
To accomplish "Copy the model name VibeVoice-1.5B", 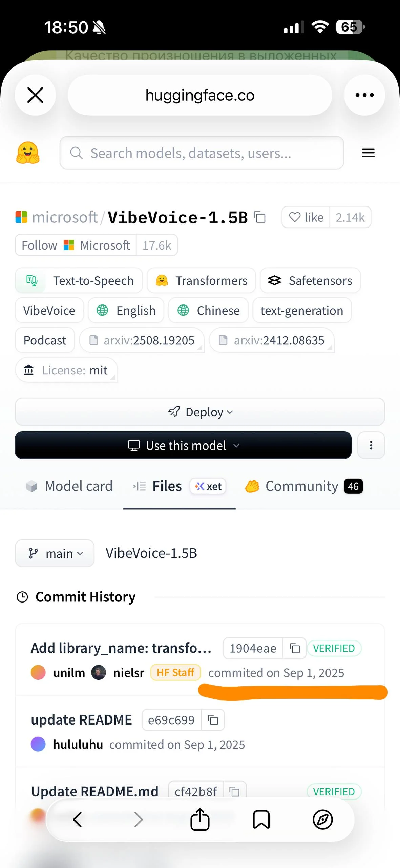I will pyautogui.click(x=260, y=217).
